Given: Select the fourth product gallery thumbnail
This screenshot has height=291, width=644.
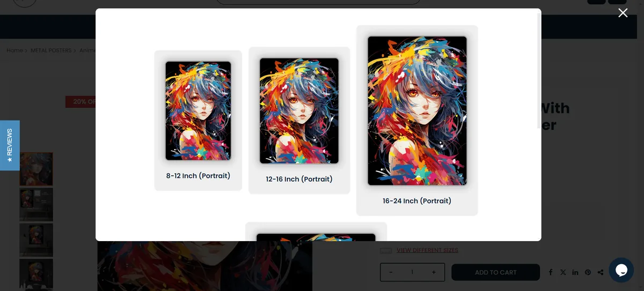Looking at the screenshot, I should tap(36, 275).
